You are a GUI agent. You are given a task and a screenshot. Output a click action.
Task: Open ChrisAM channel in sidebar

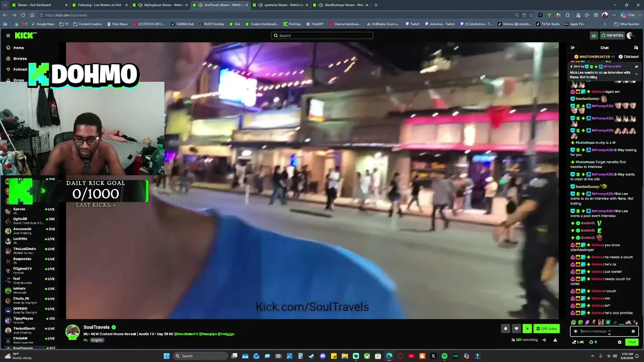(31, 340)
